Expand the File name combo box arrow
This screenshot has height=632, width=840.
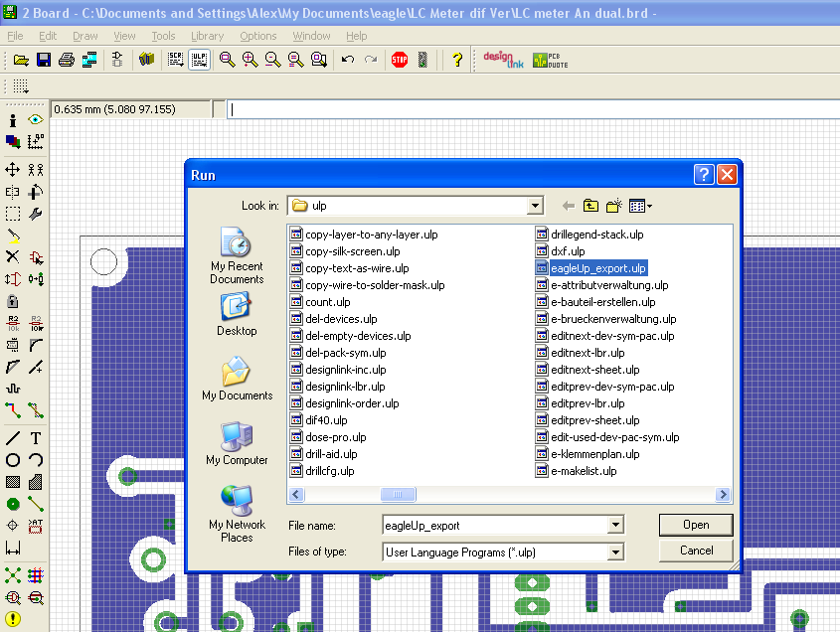pyautogui.click(x=615, y=525)
